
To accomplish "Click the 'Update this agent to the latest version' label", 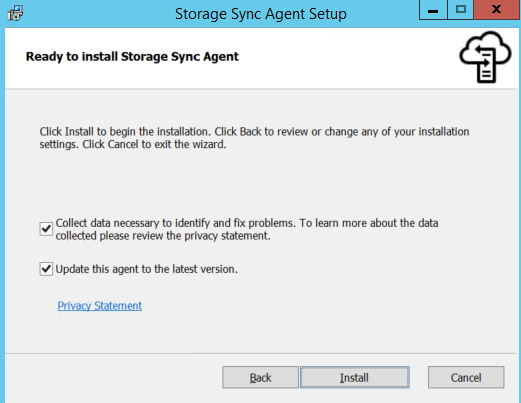I will 146,269.
